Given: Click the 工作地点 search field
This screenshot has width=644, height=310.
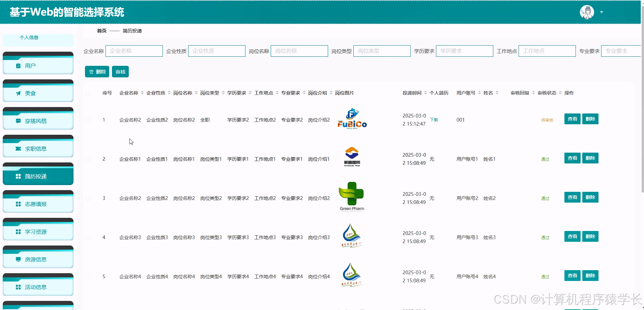Looking at the screenshot, I should pyautogui.click(x=547, y=51).
